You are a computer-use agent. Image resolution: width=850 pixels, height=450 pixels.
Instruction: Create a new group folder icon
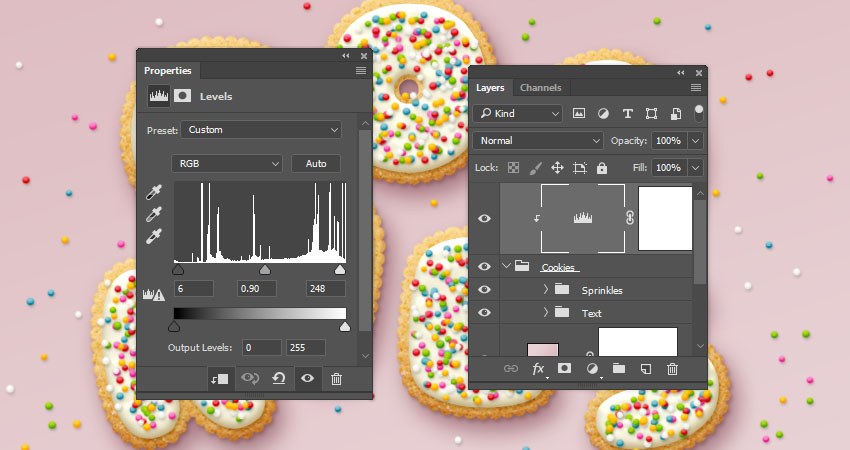point(618,369)
